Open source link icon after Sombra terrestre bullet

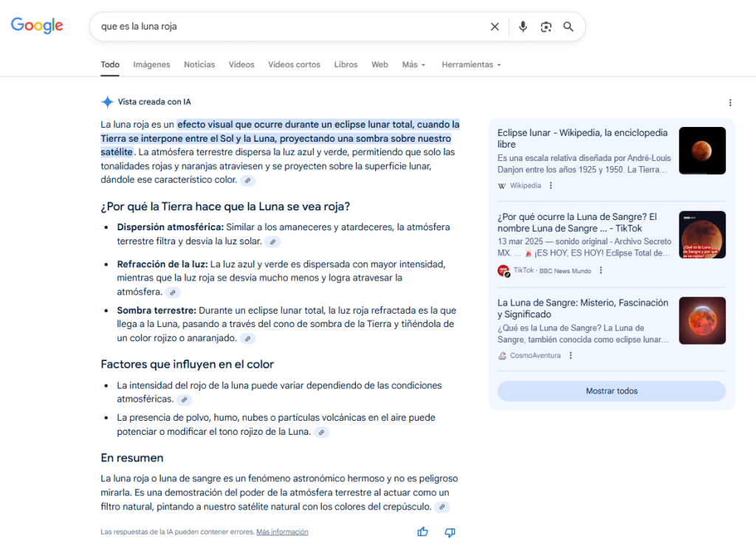(248, 338)
